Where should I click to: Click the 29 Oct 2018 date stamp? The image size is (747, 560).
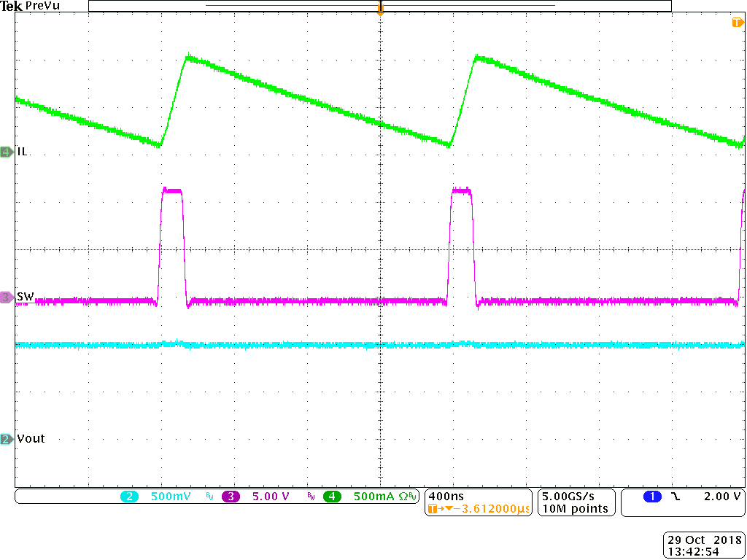pyautogui.click(x=704, y=540)
